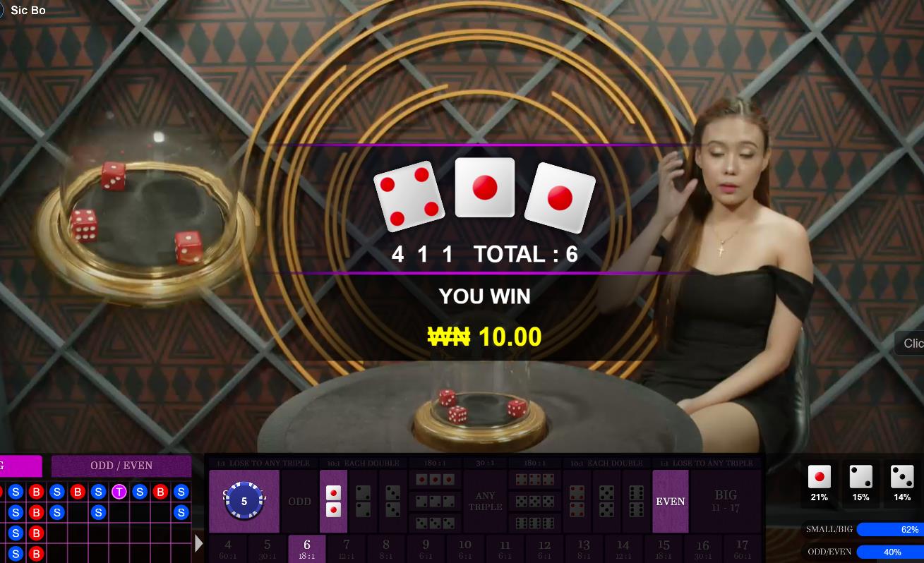The height and width of the screenshot is (563, 924).
Task: Click the SMALL/BIG percentage bar
Action: pyautogui.click(x=890, y=529)
